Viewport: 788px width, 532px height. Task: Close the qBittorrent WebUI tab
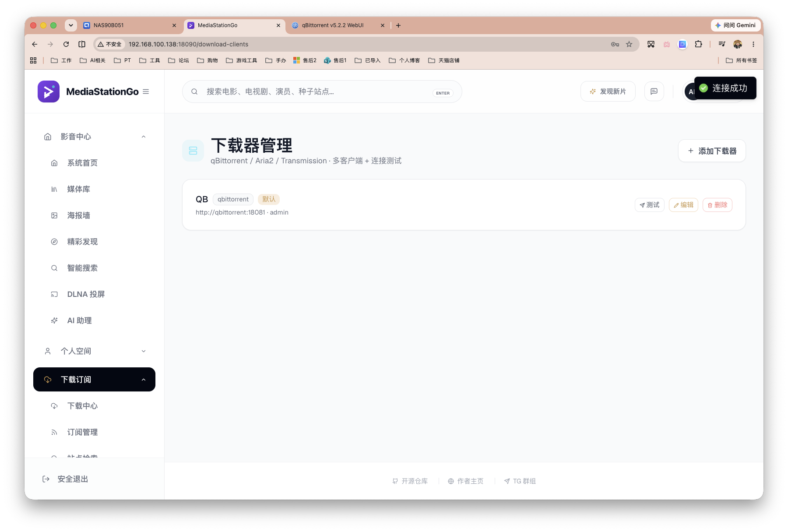(383, 25)
